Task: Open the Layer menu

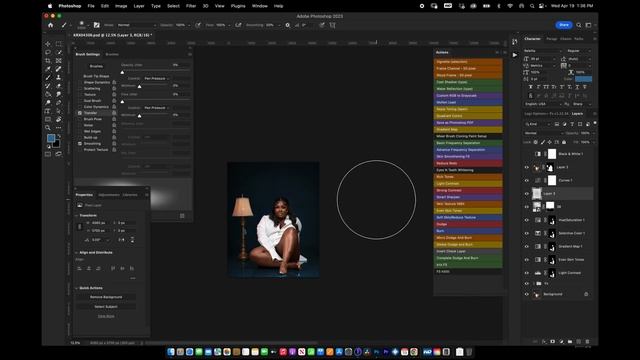Action: tap(139, 6)
